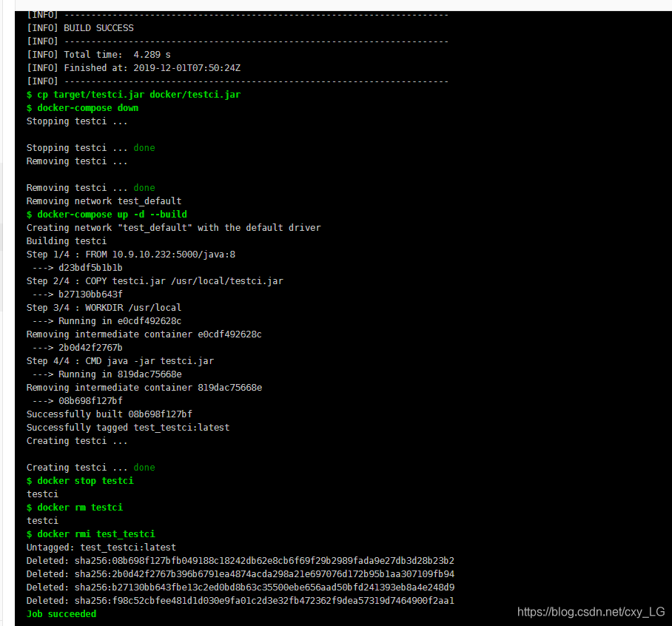Image resolution: width=672 pixels, height=626 pixels.
Task: Click the 'Removing network test_default' line
Action: (x=104, y=201)
